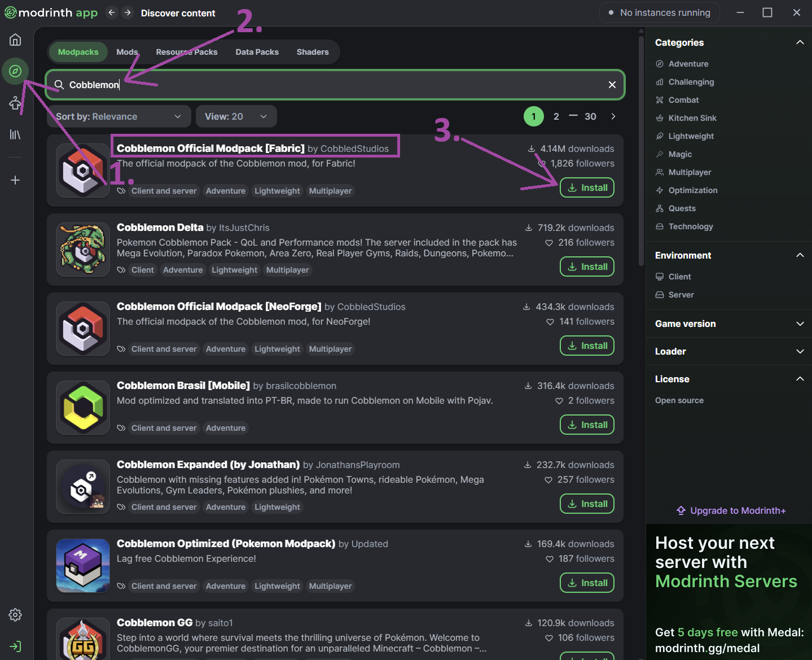Image resolution: width=812 pixels, height=660 pixels.
Task: Install Cobblemon Official Modpack [Fabric]
Action: pyautogui.click(x=587, y=187)
